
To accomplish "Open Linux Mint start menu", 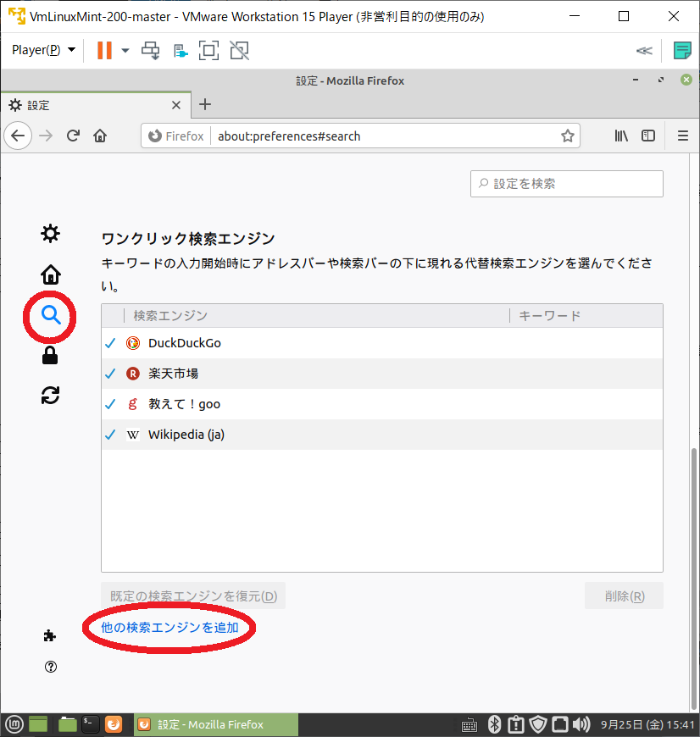I will tap(14, 724).
